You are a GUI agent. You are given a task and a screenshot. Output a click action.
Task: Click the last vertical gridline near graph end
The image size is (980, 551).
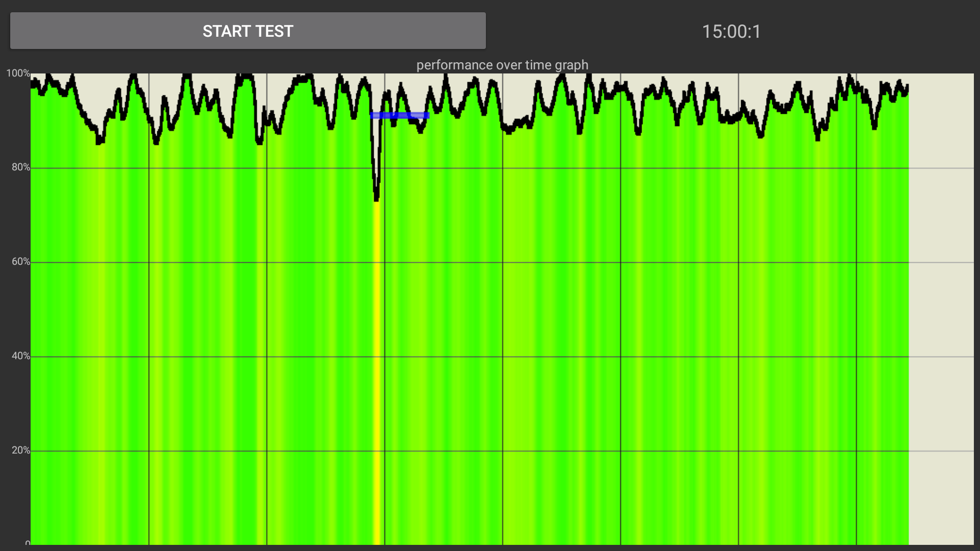pos(856,306)
